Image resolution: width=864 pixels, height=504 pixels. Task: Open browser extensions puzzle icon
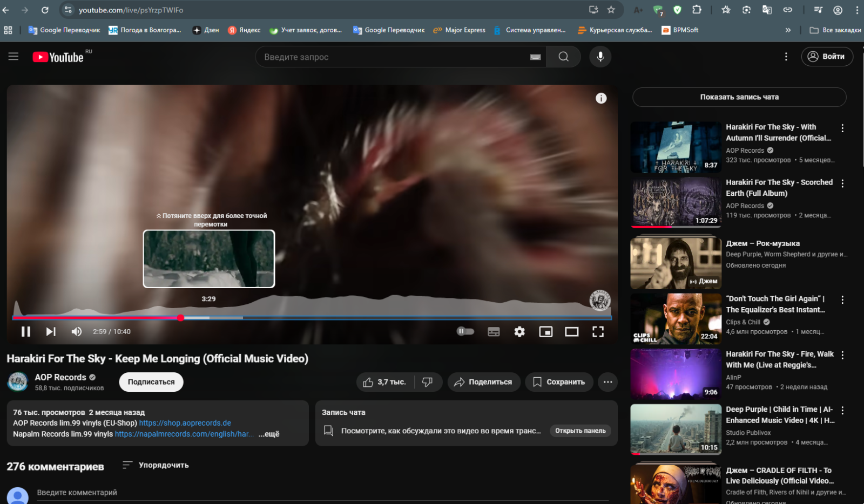697,10
